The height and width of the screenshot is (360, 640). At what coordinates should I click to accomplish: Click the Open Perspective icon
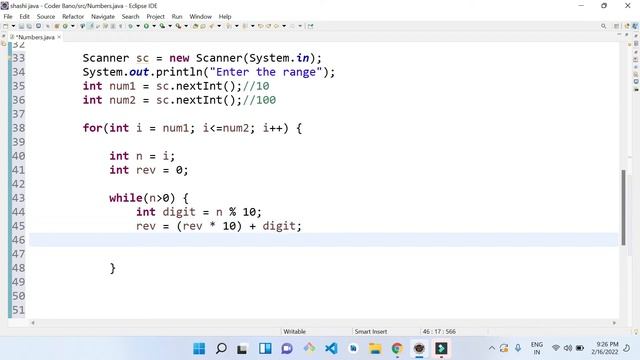tap(616, 26)
